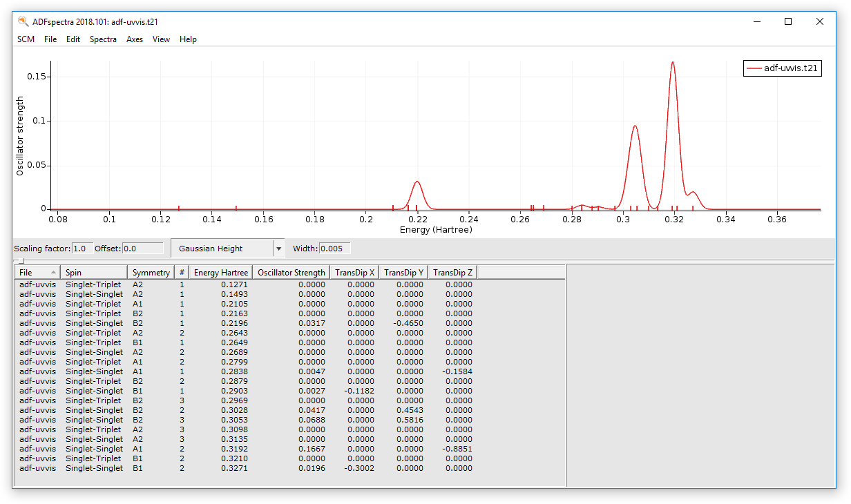This screenshot has width=851, height=504.
Task: Sort table by Symmetry column header
Action: click(151, 273)
